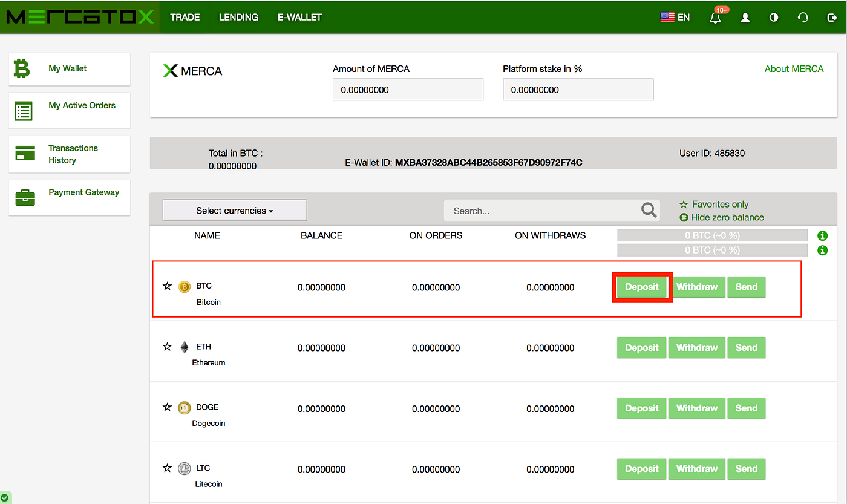Click the upper 0 BTC progress bar

coord(712,235)
